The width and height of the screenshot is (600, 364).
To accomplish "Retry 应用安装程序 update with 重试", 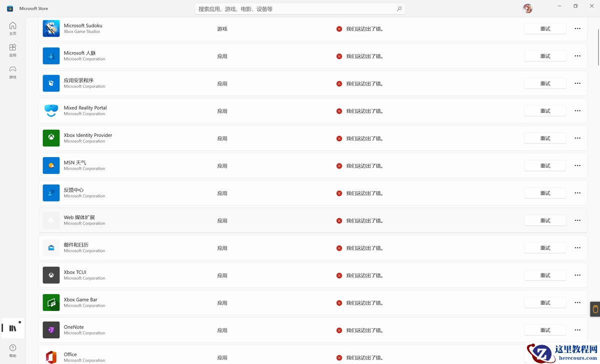I will click(x=545, y=83).
